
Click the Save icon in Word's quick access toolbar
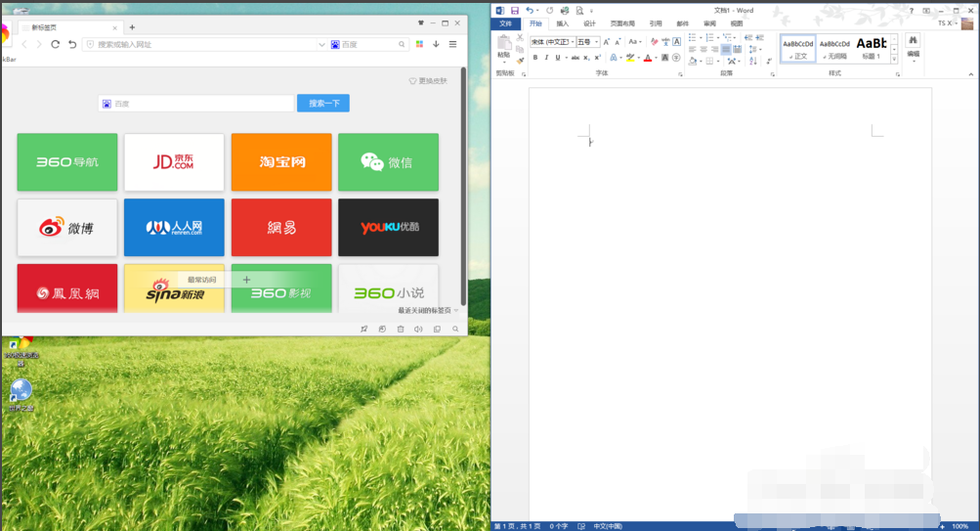coord(515,11)
